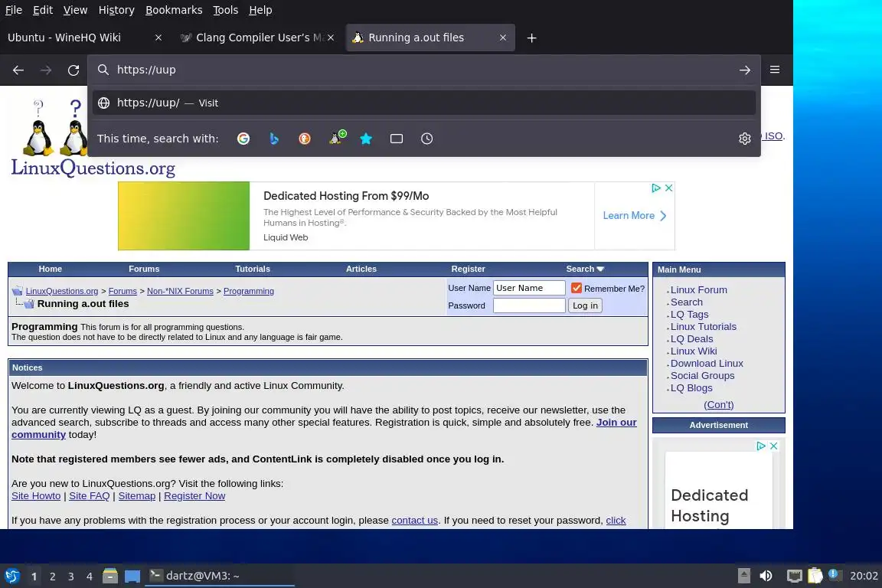The height and width of the screenshot is (588, 882).
Task: Search this time with Bing
Action: (274, 139)
